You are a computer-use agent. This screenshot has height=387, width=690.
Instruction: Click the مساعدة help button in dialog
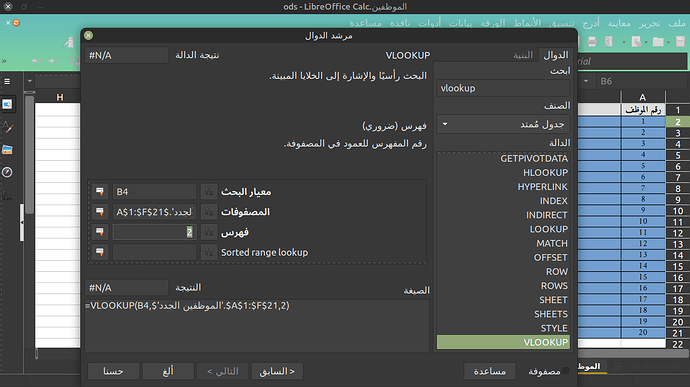coord(490,371)
